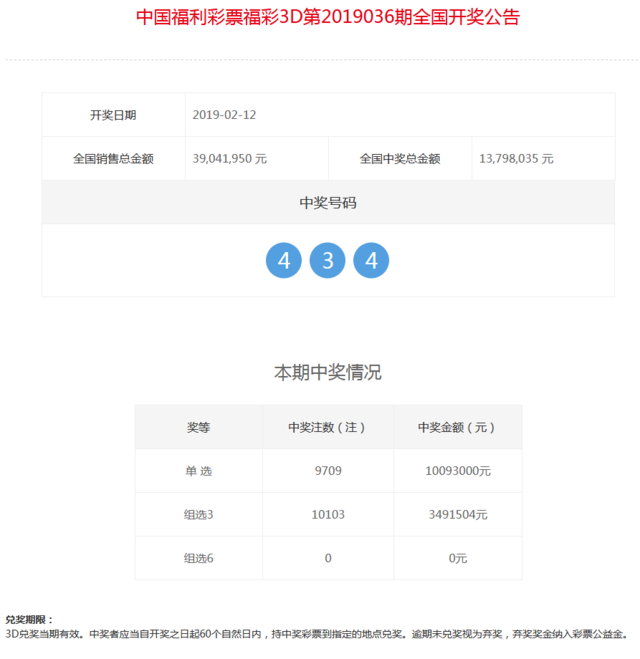This screenshot has width=640, height=659.
Task: Select the 全国销售总金额 label
Action: (x=113, y=158)
